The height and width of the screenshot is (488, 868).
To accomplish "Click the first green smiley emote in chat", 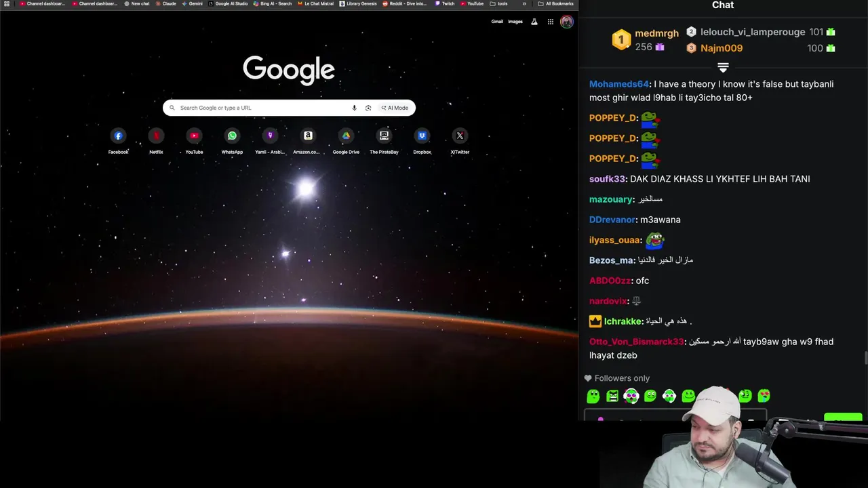I will 593,396.
